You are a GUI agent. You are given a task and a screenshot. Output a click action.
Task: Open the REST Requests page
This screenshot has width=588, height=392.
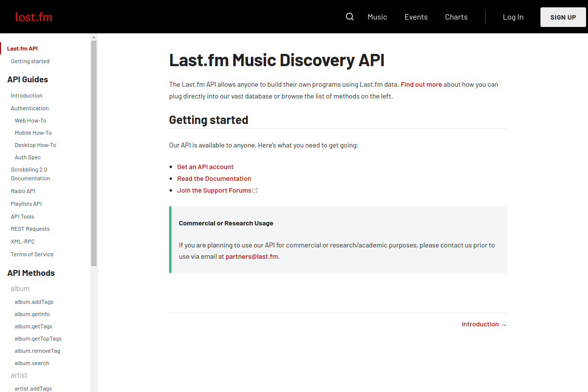tap(30, 229)
